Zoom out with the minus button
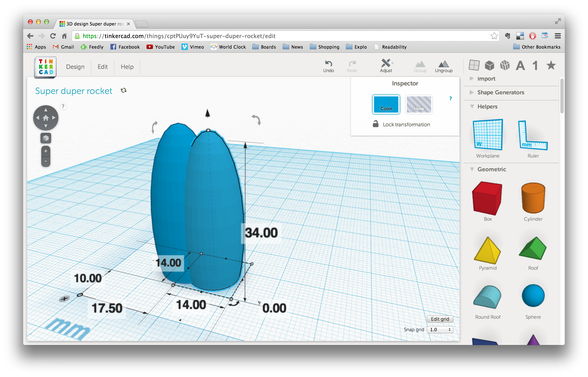The height and width of the screenshot is (377, 588). coord(46,161)
